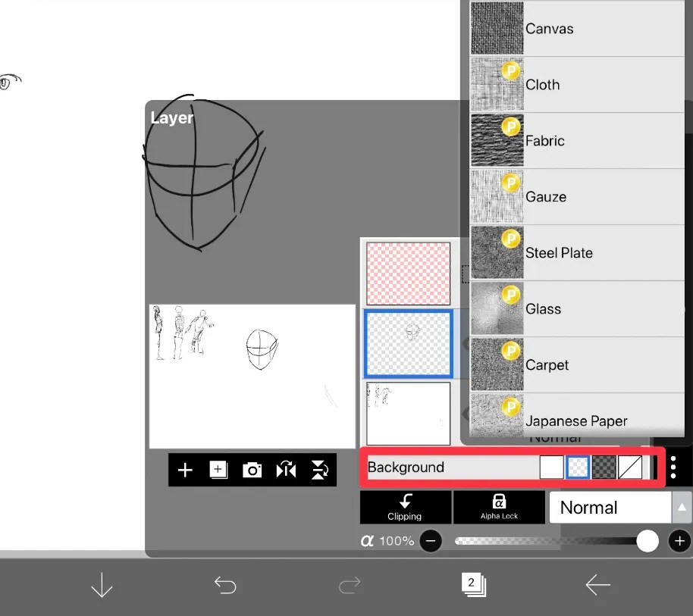Select the white background option
Screen dimensions: 693x616
pos(551,467)
